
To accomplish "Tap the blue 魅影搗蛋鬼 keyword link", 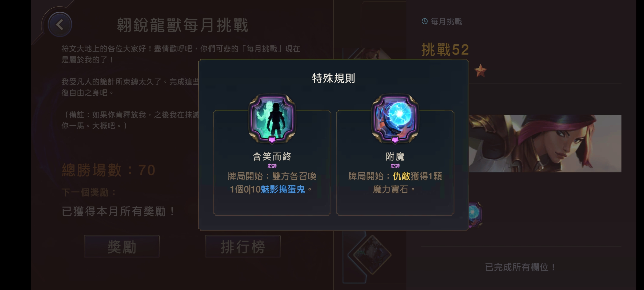I will tap(283, 190).
